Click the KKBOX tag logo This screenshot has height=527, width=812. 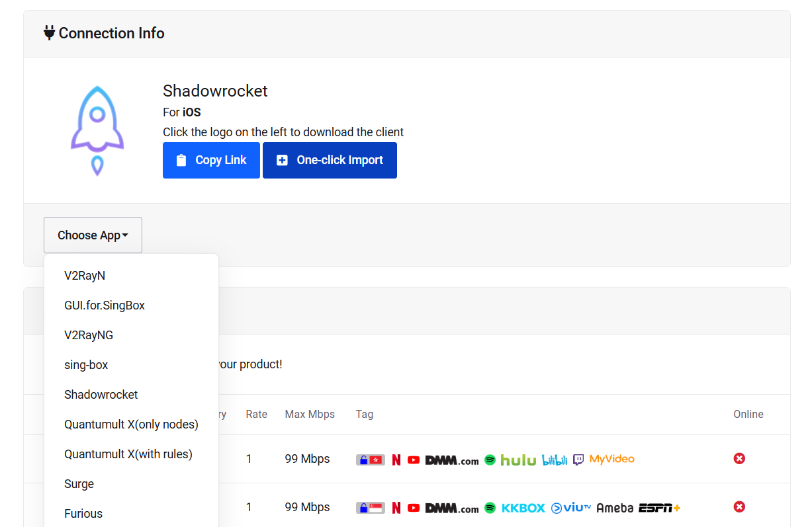[x=523, y=508]
